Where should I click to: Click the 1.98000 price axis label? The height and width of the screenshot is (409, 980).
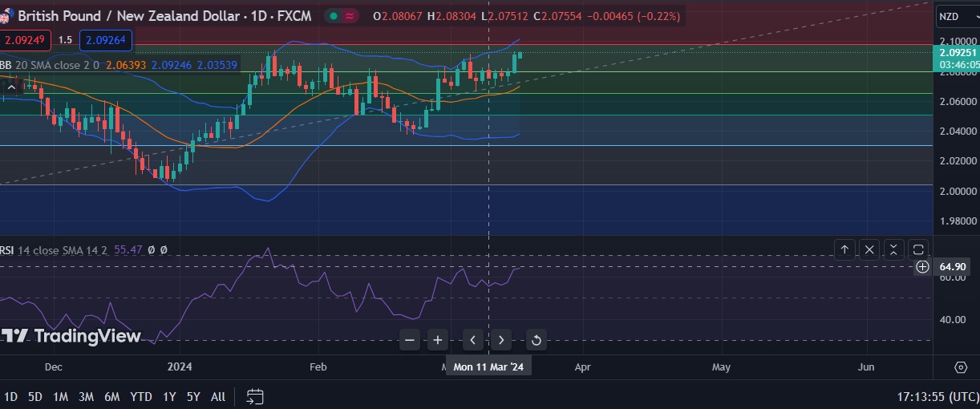coord(956,221)
